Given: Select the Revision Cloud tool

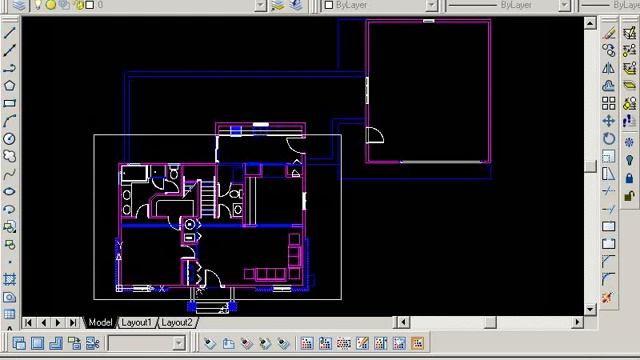Looking at the screenshot, I should point(9,156).
